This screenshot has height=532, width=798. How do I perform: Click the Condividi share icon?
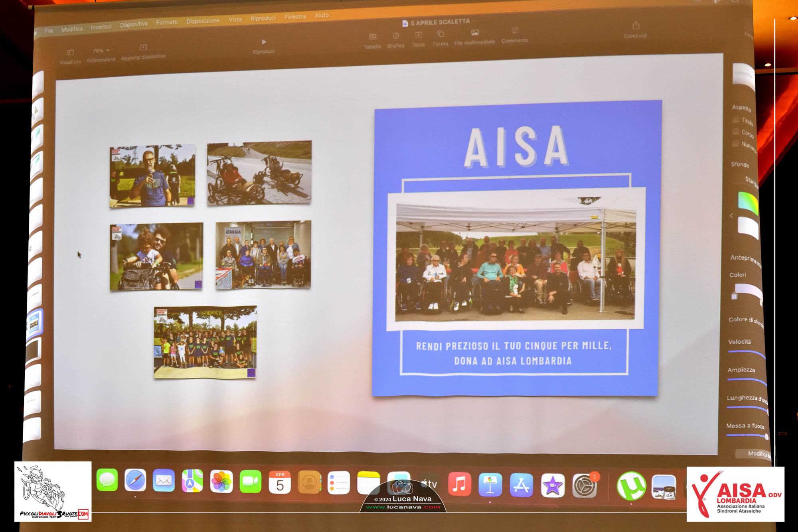[x=636, y=26]
